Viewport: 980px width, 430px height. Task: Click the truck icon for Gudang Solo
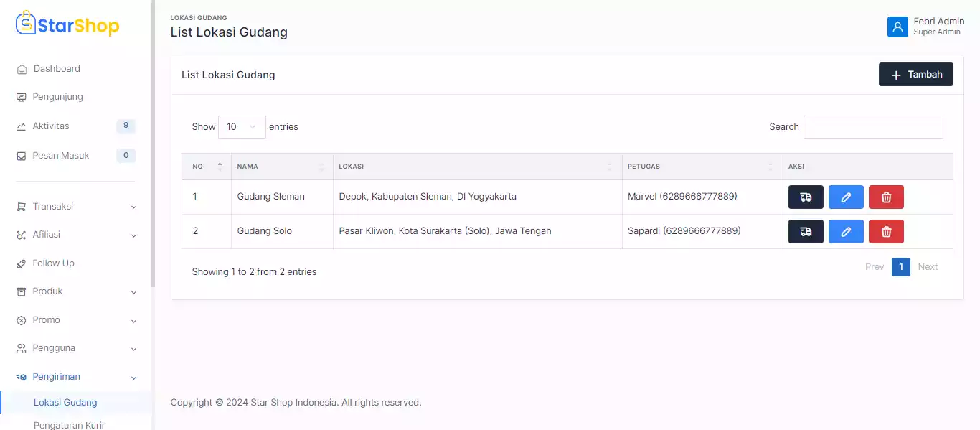pos(806,232)
